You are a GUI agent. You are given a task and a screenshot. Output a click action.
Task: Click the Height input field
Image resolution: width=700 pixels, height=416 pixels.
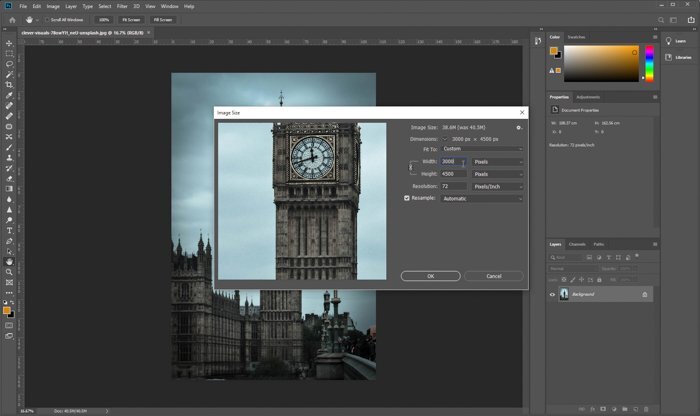point(454,174)
